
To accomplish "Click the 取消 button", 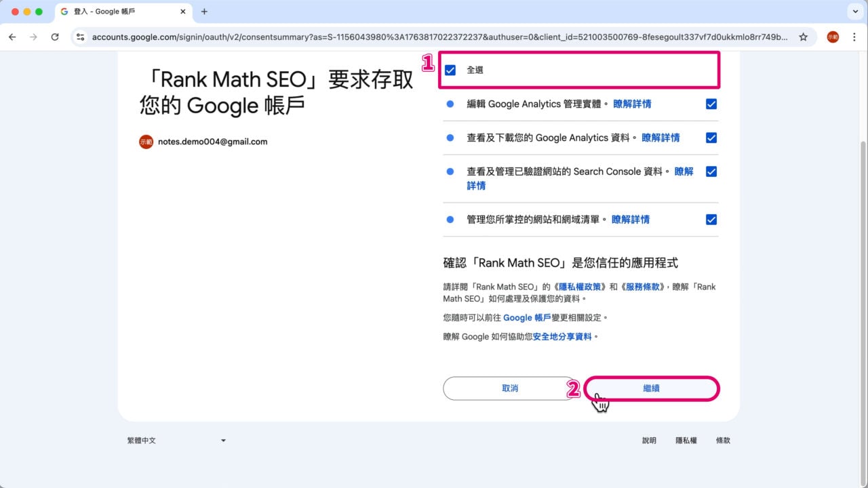I will pyautogui.click(x=510, y=388).
